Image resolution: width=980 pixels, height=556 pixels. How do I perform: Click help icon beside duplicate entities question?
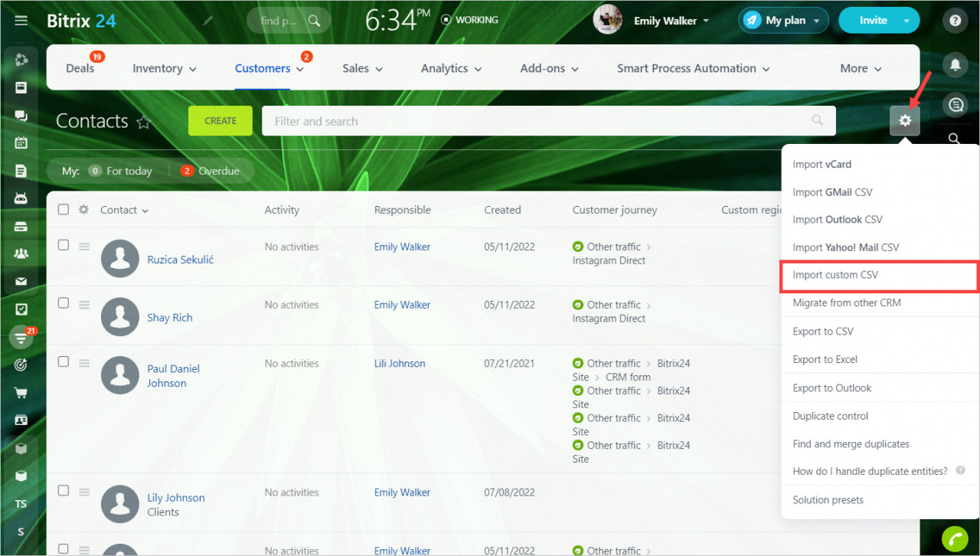[x=960, y=470]
